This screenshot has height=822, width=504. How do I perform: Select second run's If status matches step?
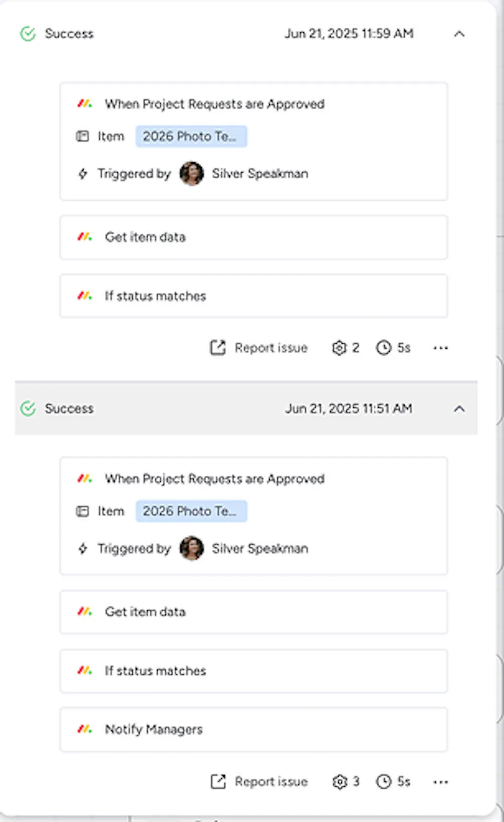(x=254, y=671)
